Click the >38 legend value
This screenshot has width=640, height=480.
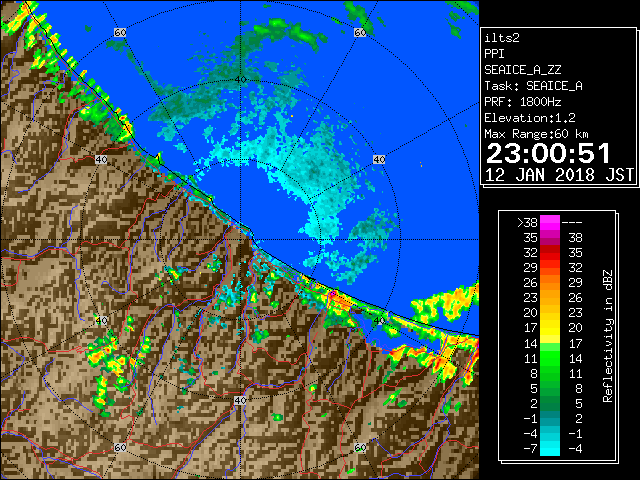point(527,223)
